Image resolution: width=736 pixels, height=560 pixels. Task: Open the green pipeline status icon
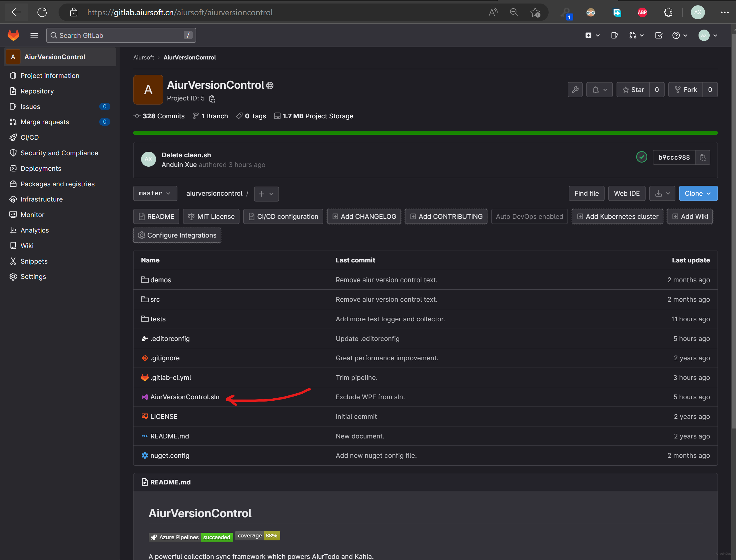click(641, 157)
